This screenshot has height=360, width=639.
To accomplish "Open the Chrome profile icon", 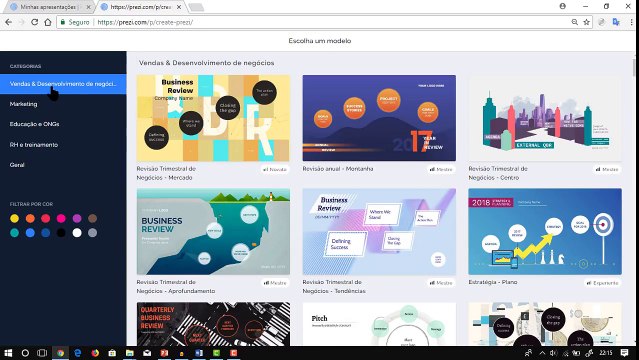I will coord(563,6).
